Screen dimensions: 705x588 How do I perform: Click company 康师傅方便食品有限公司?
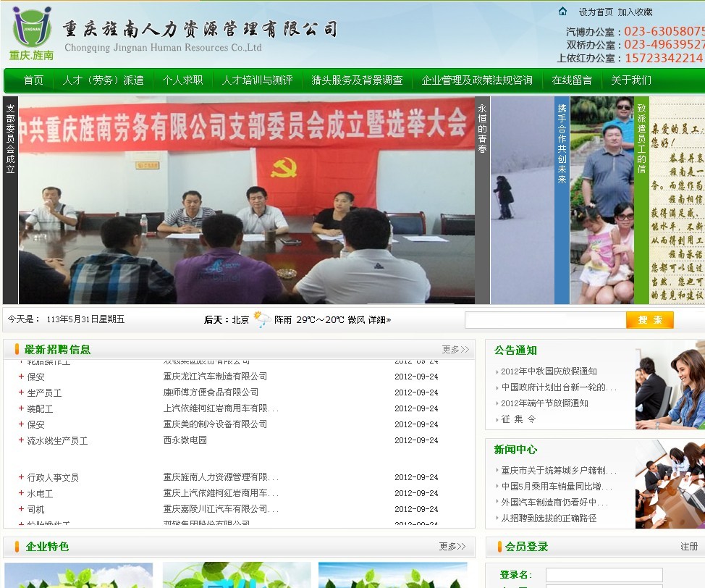point(211,392)
